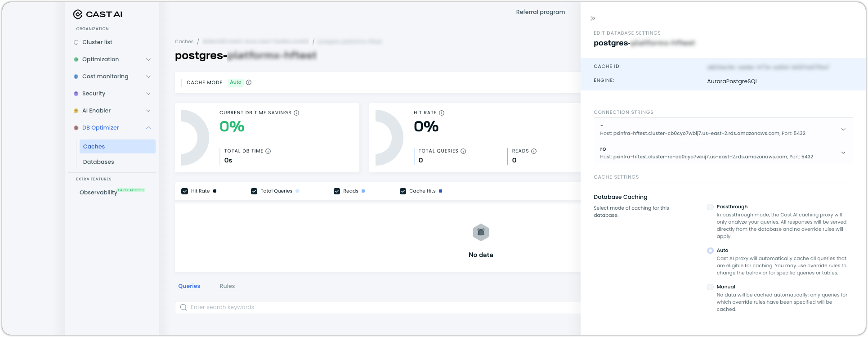Click the Optimization sidebar icon
This screenshot has height=337, width=868.
(76, 59)
